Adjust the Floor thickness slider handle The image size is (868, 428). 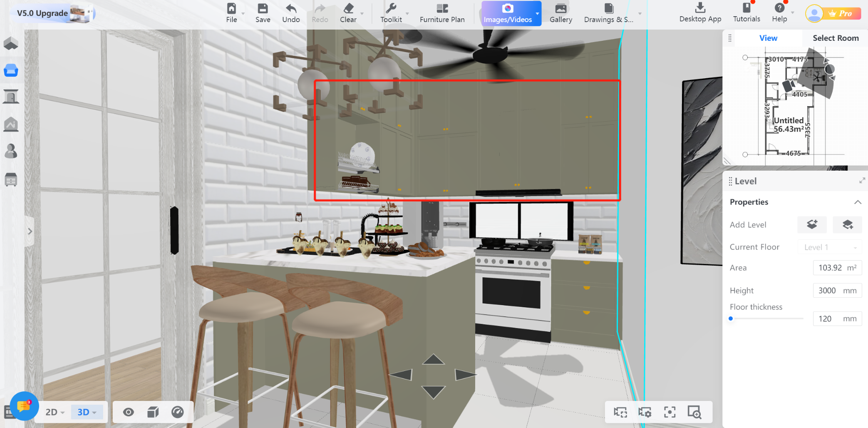tap(731, 319)
